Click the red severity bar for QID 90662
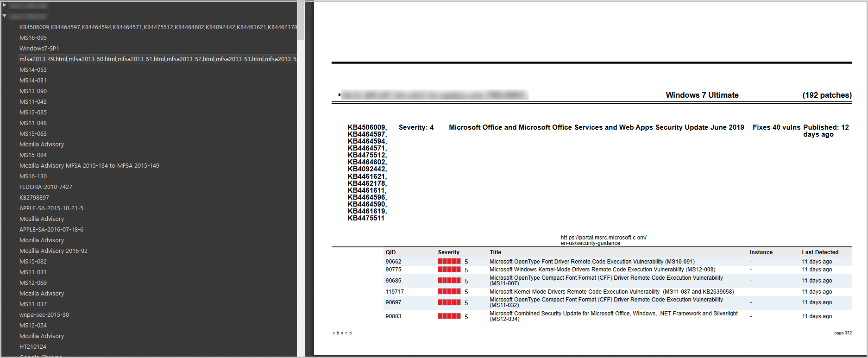The height and width of the screenshot is (358, 868). click(x=449, y=262)
